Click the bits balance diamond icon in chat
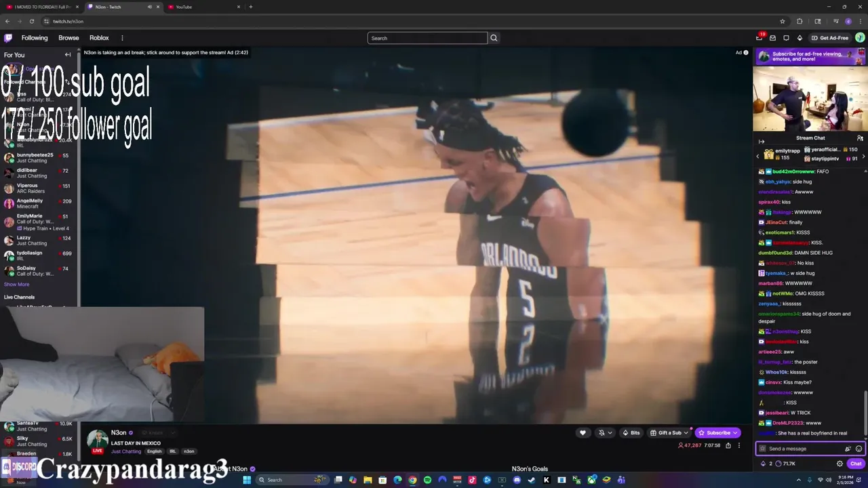Viewport: 868px width, 488px height. pyautogui.click(x=764, y=464)
